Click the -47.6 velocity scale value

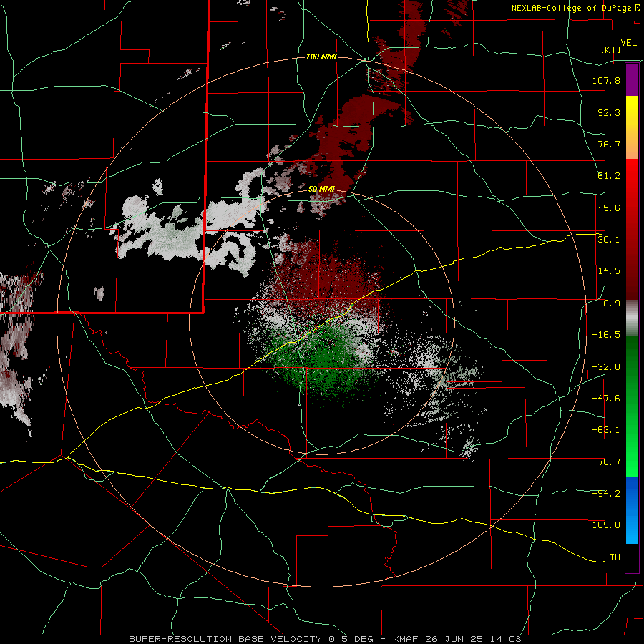(x=606, y=399)
